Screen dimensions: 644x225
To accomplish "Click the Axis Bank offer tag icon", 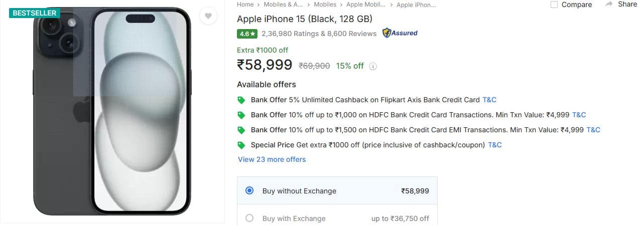I will coord(241,100).
